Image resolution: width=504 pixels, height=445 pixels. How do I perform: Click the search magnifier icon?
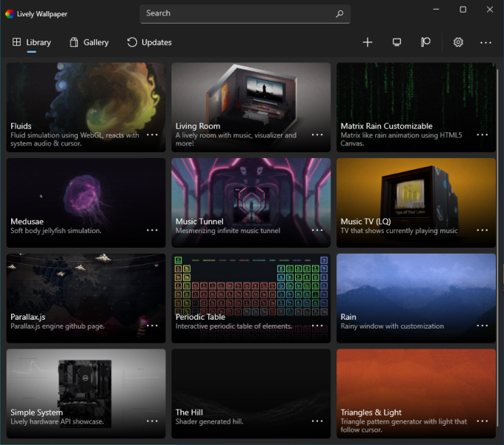(339, 13)
